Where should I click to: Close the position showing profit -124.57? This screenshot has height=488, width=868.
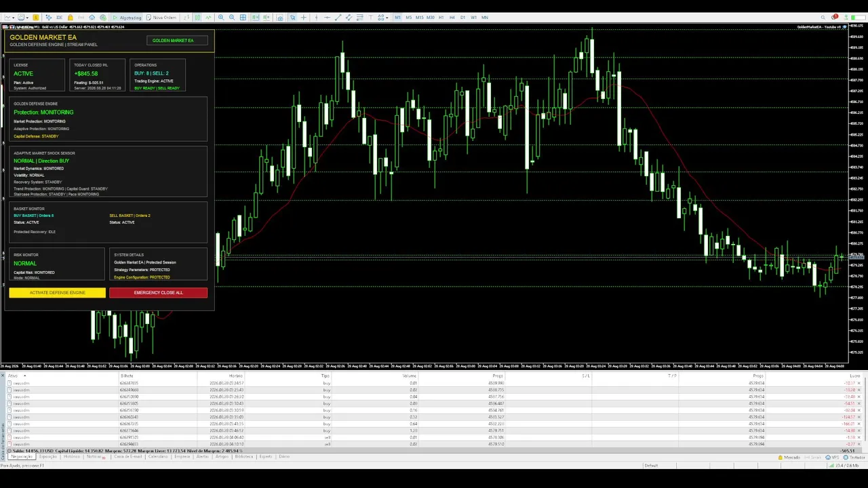point(859,417)
